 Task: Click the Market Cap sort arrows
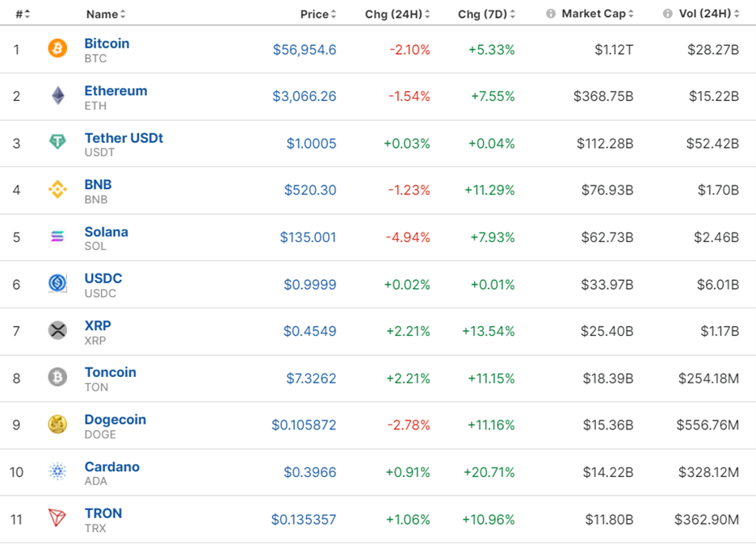pyautogui.click(x=631, y=14)
